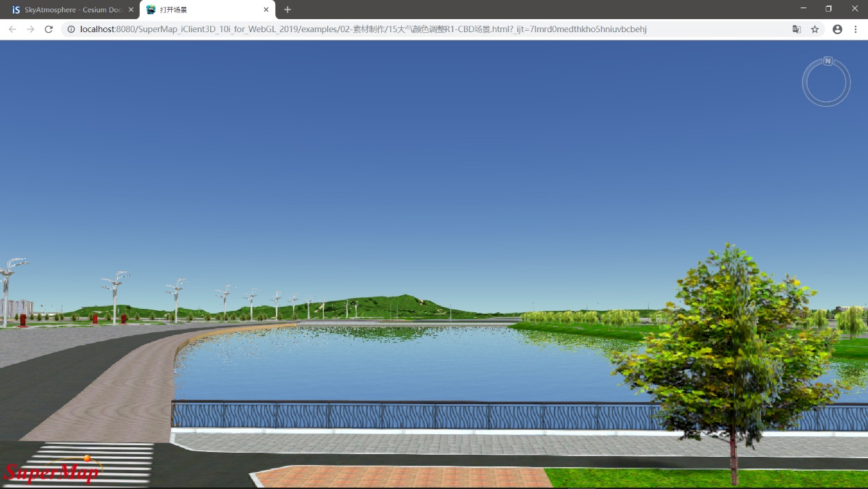Bookmark this page with the star icon

click(x=815, y=29)
